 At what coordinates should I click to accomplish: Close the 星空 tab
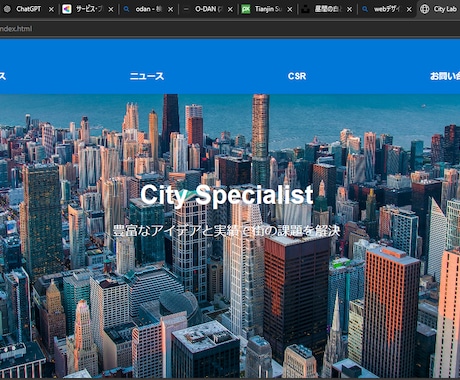click(x=349, y=9)
